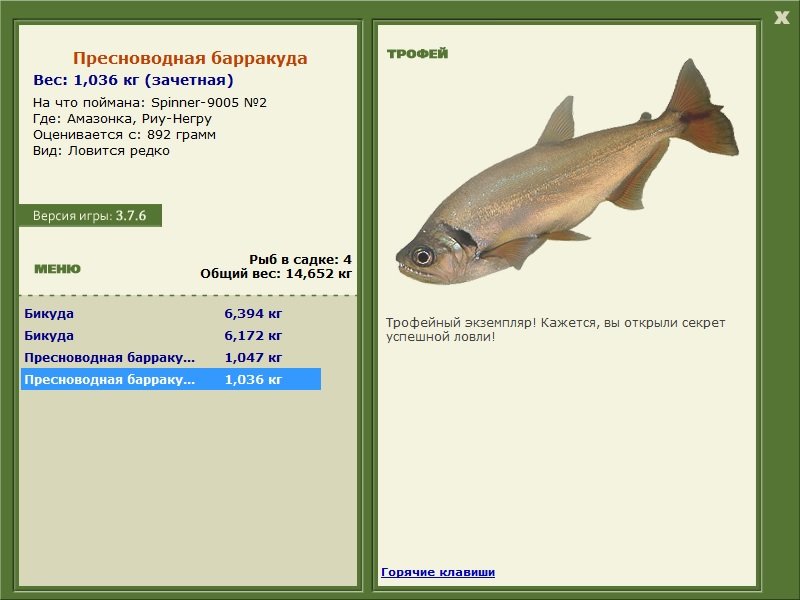
Task: Click the Вид: Ловится редко line
Action: [x=102, y=151]
